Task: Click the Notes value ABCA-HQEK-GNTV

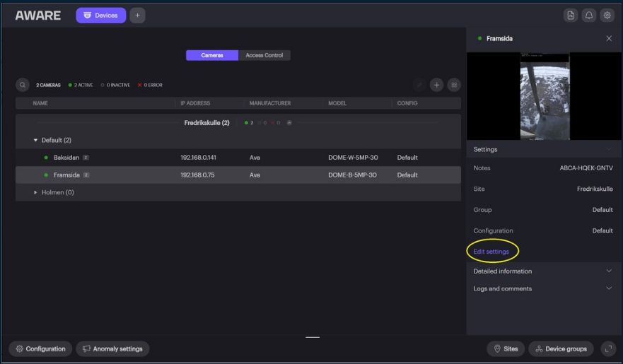Action: [x=586, y=168]
